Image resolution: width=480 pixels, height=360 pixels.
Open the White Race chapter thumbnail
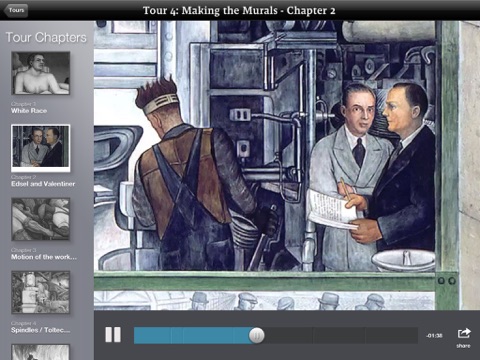(41, 73)
